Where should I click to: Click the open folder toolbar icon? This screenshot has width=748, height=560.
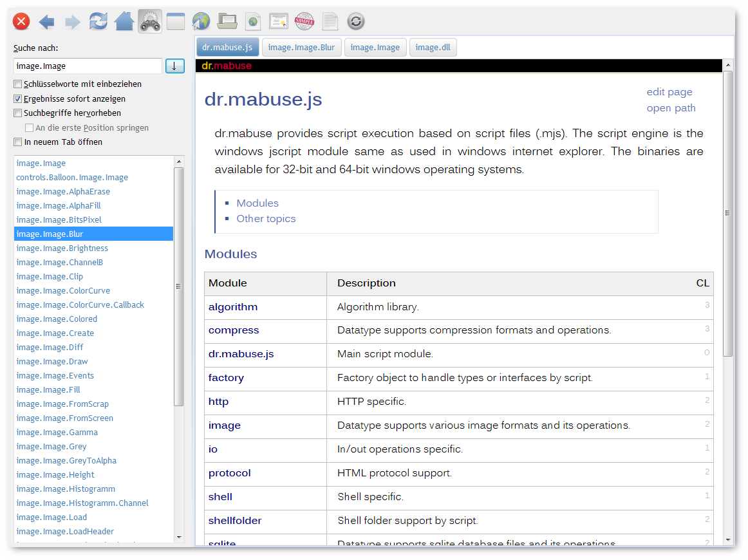click(227, 22)
